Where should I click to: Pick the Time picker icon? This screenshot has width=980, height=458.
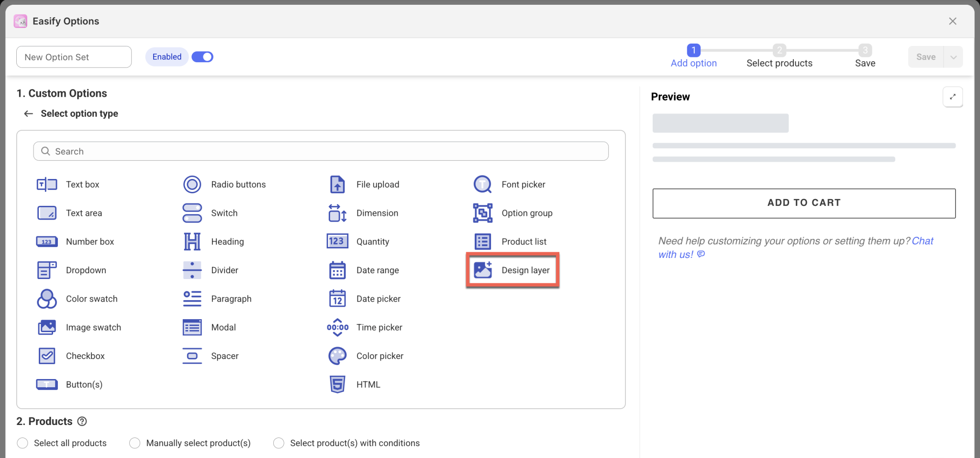[337, 327]
